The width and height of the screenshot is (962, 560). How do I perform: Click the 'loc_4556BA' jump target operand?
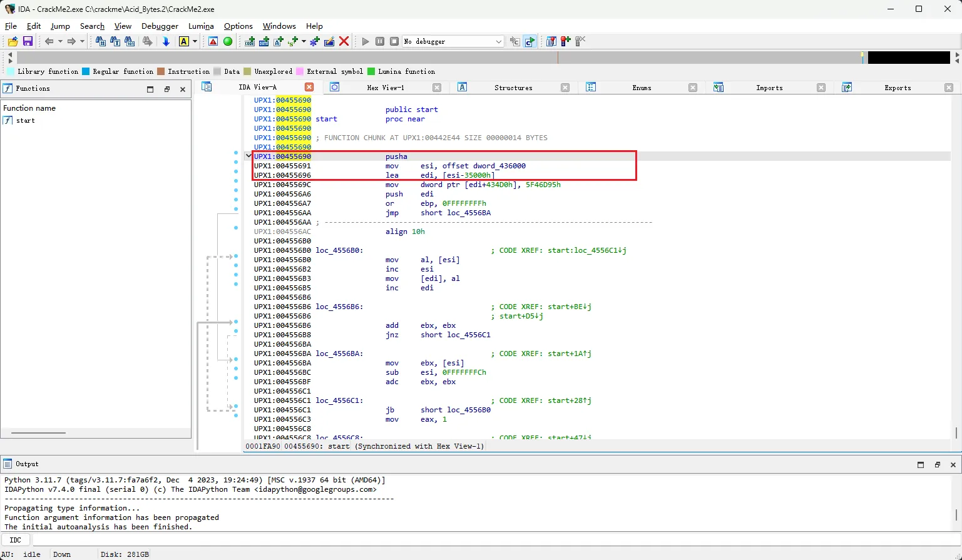pyautogui.click(x=469, y=213)
